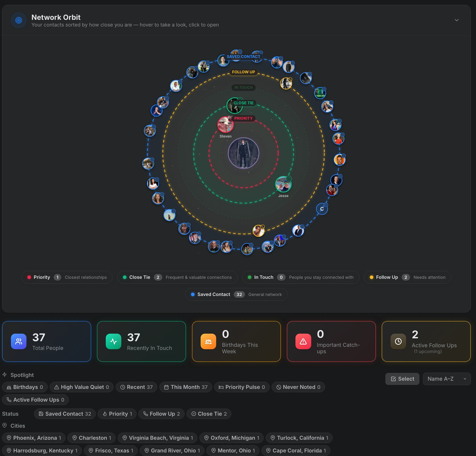This screenshot has width=476, height=456.
Task: Filter by Grand River, Ohio chip
Action: tap(172, 451)
